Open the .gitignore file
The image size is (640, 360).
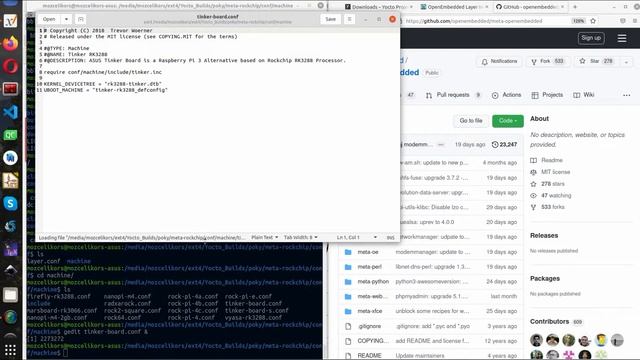click(x=369, y=326)
